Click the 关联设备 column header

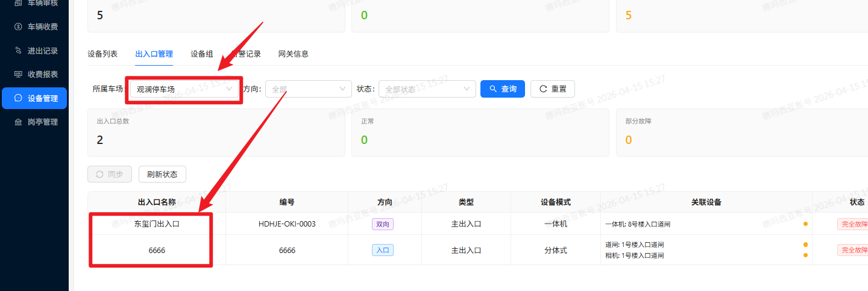(x=706, y=202)
